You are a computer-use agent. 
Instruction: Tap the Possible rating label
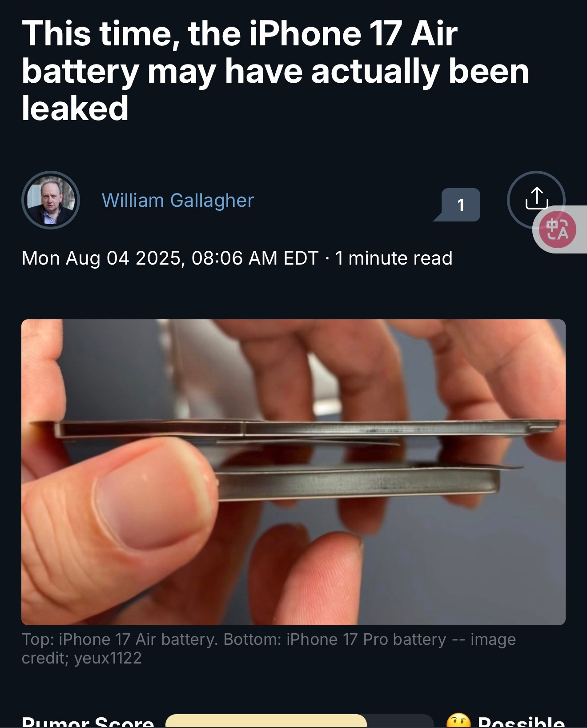coord(521,721)
